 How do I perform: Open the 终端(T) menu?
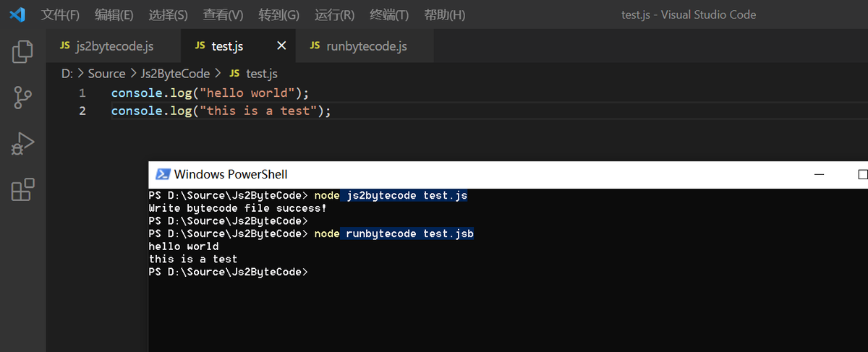point(389,15)
